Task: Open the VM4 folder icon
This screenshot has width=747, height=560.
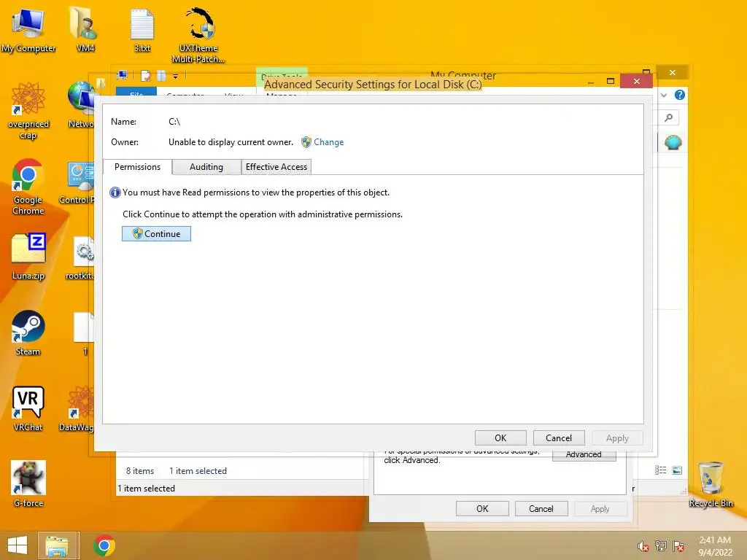Action: point(85,29)
